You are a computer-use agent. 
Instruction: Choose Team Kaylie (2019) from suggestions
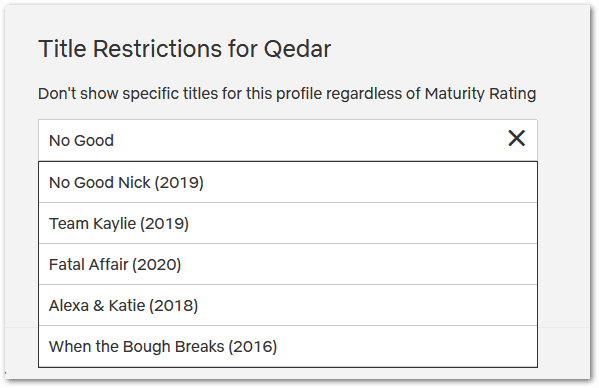pos(288,223)
